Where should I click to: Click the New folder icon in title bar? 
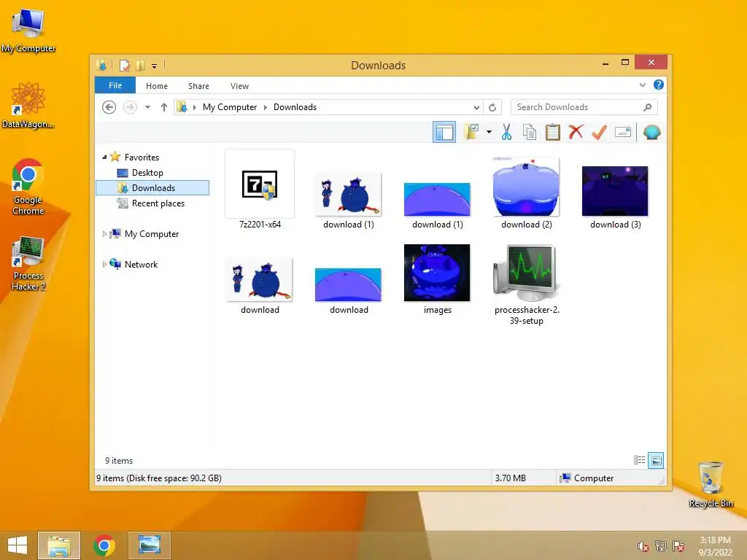(x=141, y=65)
